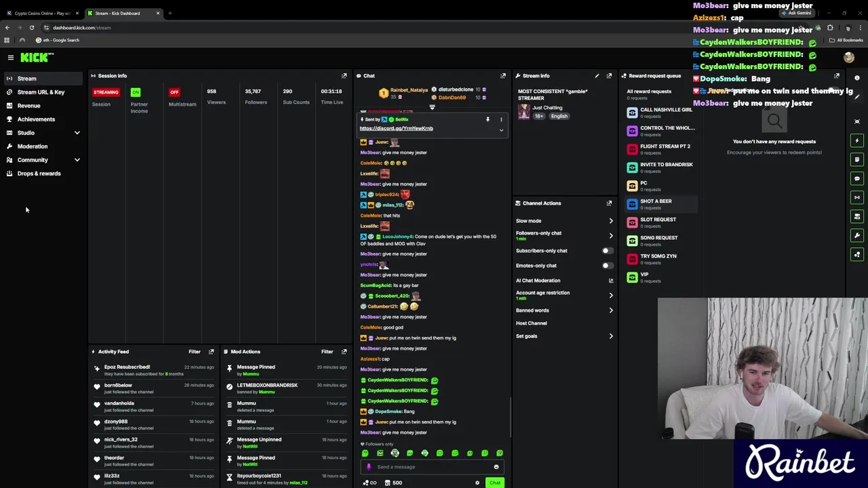Open Stream page in sidebar
This screenshot has width=868, height=488.
pos(43,79)
